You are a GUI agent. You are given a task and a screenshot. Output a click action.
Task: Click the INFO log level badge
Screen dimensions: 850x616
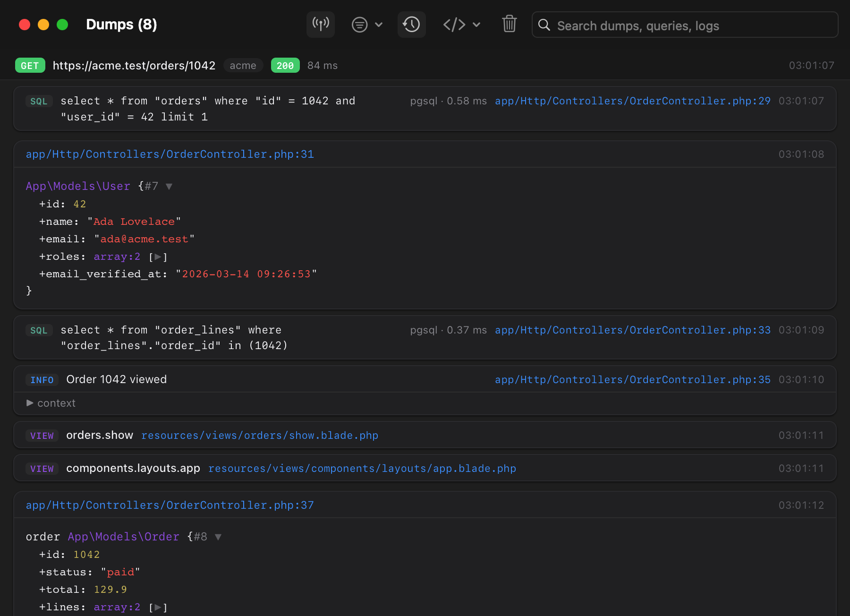[42, 380]
